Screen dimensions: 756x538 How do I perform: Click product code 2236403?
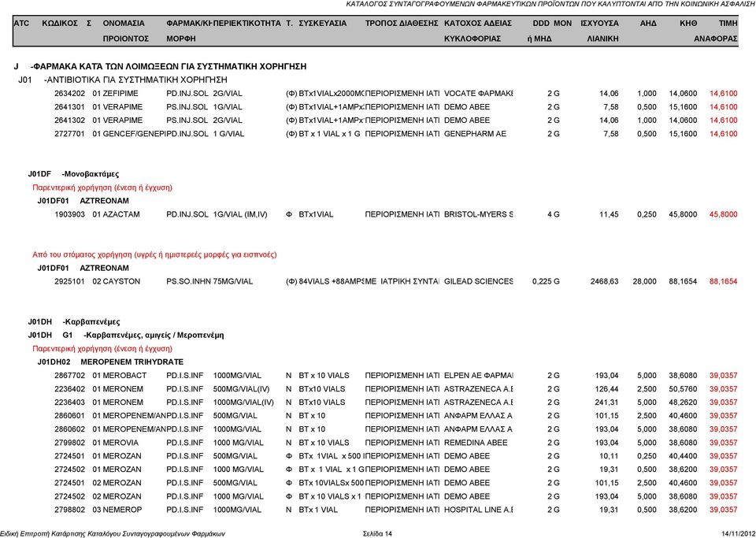(69, 403)
